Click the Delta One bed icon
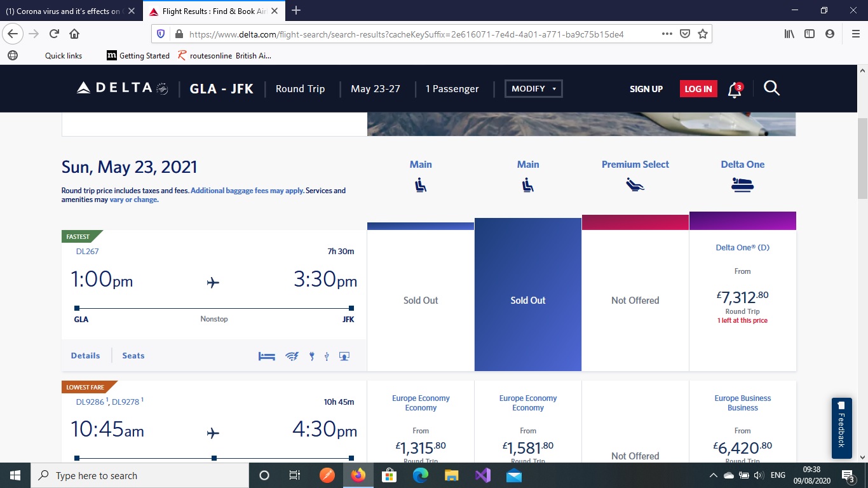 742,185
